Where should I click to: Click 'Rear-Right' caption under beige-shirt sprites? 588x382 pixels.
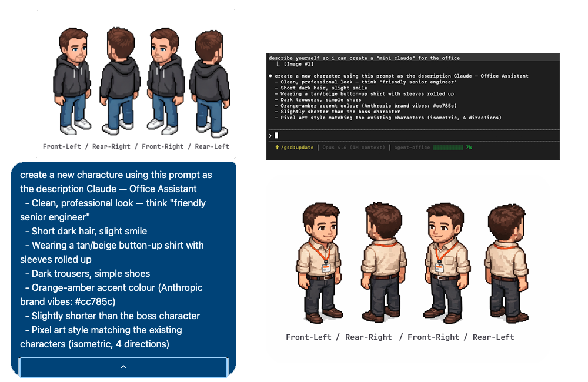point(368,337)
